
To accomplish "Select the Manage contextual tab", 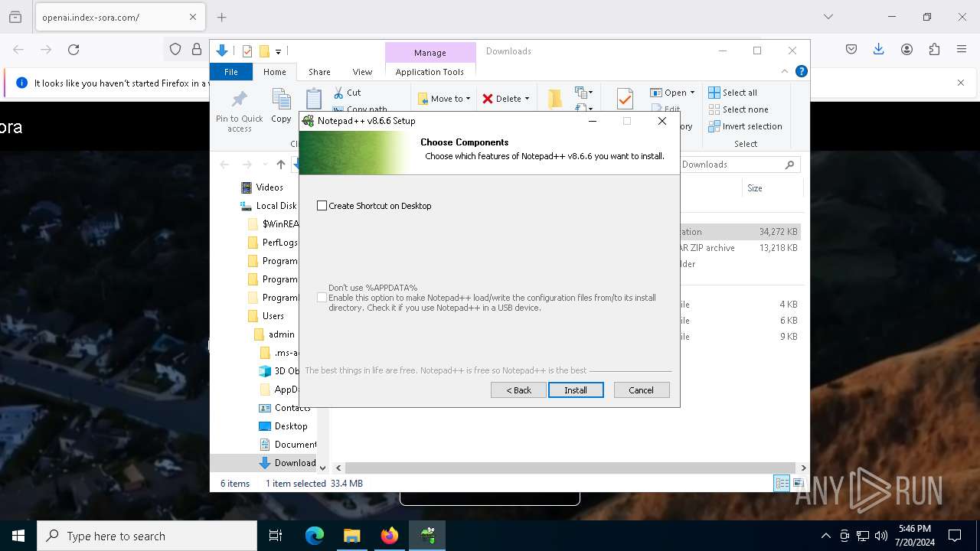I will point(430,52).
